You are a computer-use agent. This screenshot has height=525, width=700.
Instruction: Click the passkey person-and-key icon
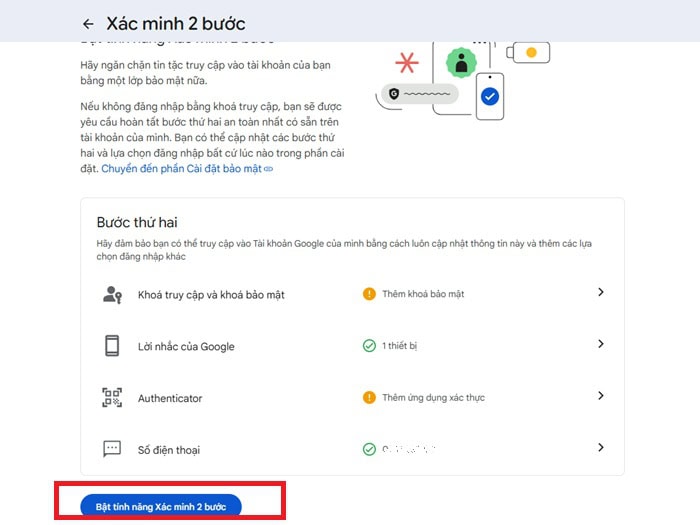point(112,294)
